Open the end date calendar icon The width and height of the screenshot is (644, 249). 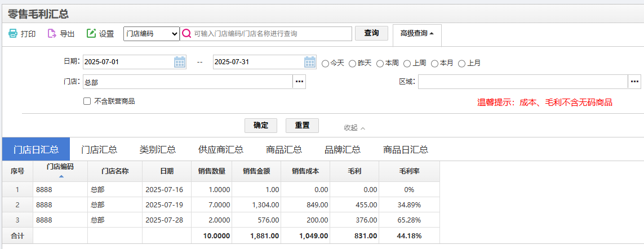coord(310,62)
